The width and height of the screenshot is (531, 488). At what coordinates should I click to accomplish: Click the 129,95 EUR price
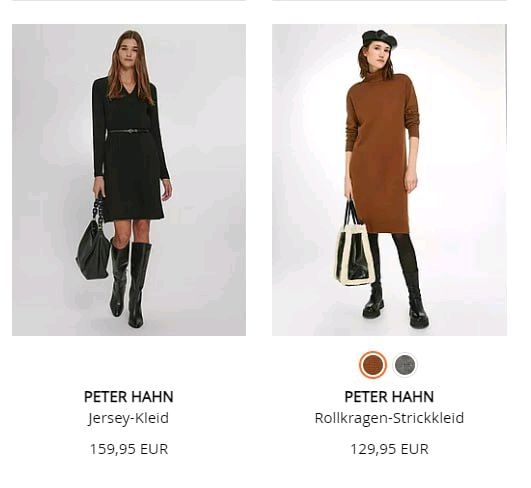tap(389, 449)
